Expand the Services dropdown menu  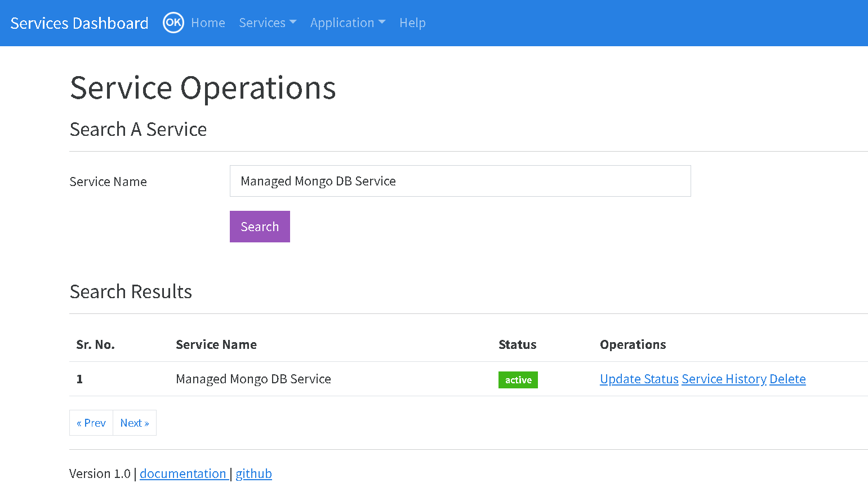pos(268,23)
